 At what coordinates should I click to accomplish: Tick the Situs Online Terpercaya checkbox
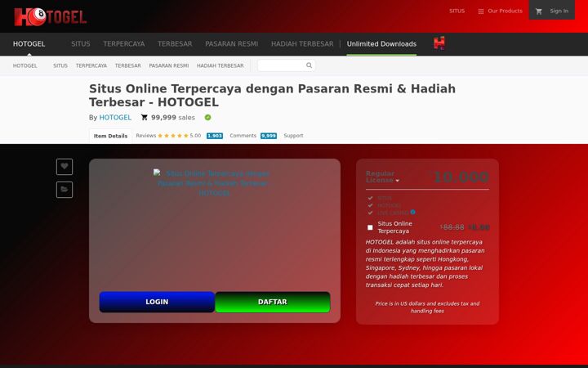[x=370, y=227]
